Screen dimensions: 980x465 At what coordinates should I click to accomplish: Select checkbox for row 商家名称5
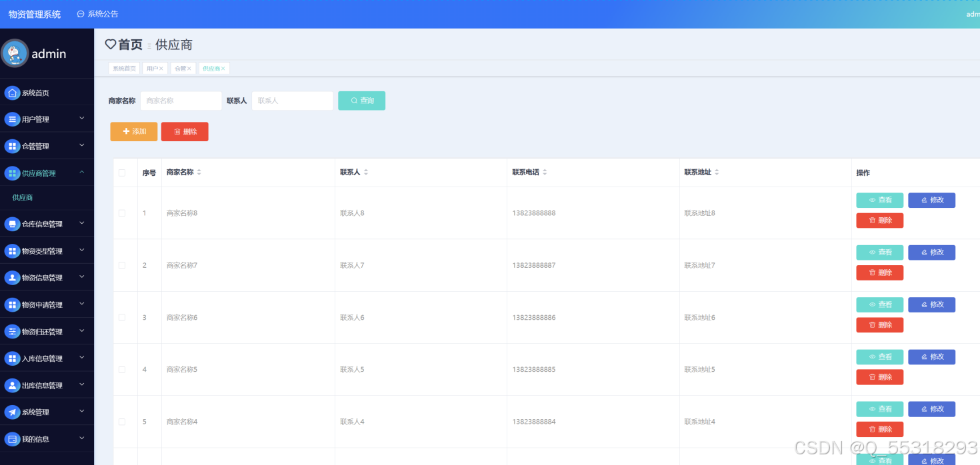coord(122,369)
